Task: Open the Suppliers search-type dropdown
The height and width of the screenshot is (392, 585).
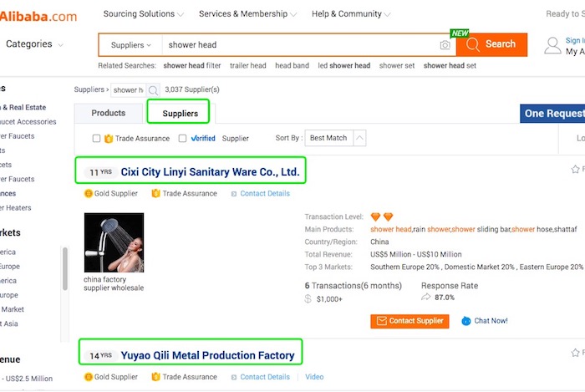Action: point(130,45)
